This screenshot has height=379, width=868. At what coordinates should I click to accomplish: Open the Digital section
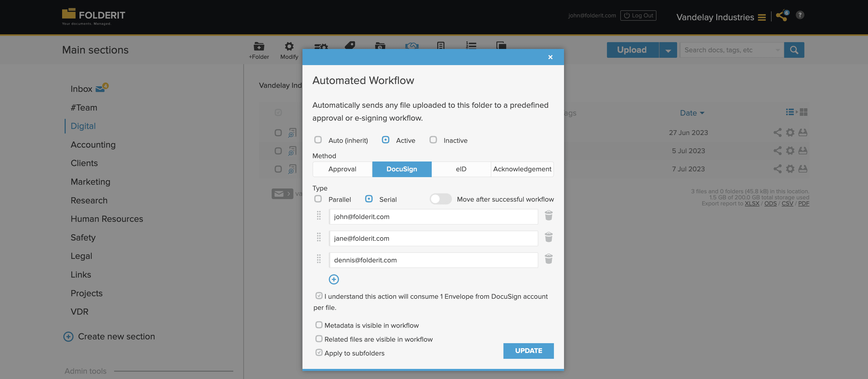coord(83,126)
